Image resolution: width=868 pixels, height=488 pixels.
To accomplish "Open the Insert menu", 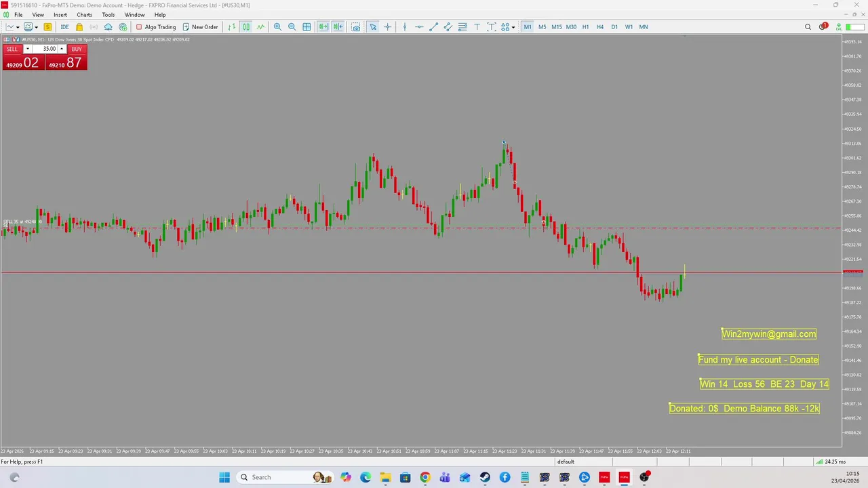I will [60, 15].
